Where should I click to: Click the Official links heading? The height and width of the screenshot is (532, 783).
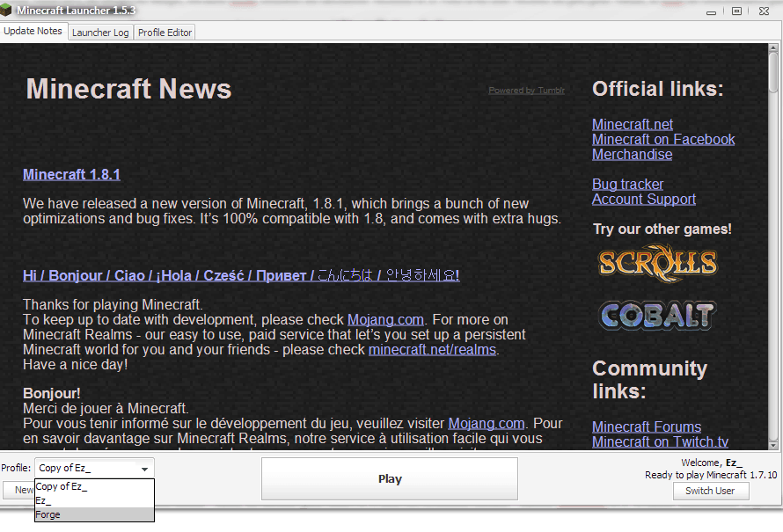[x=658, y=89]
